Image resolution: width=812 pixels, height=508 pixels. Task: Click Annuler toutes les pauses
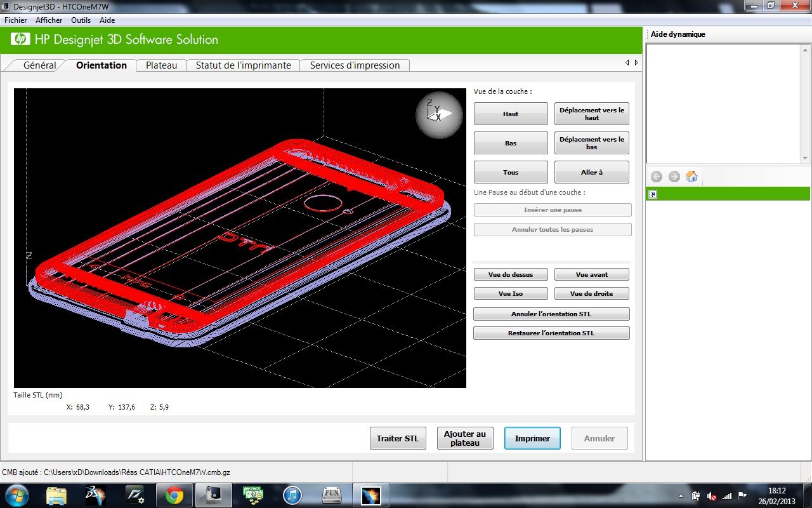coord(553,229)
